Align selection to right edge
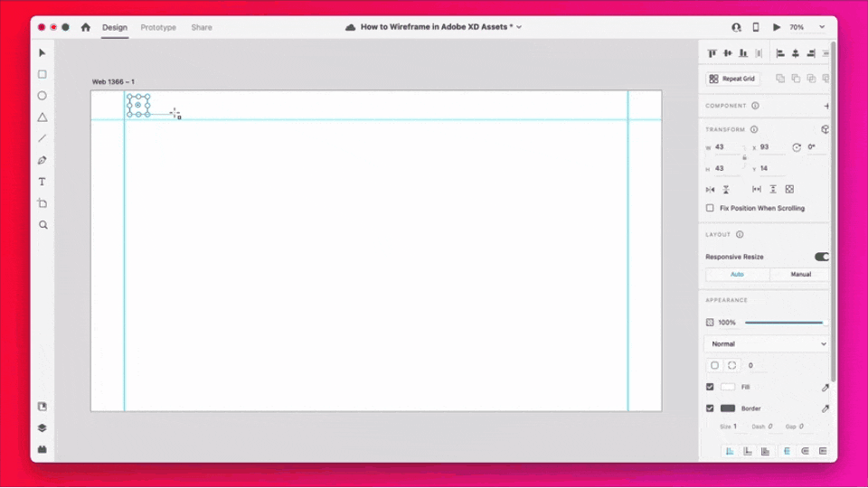 tap(811, 53)
